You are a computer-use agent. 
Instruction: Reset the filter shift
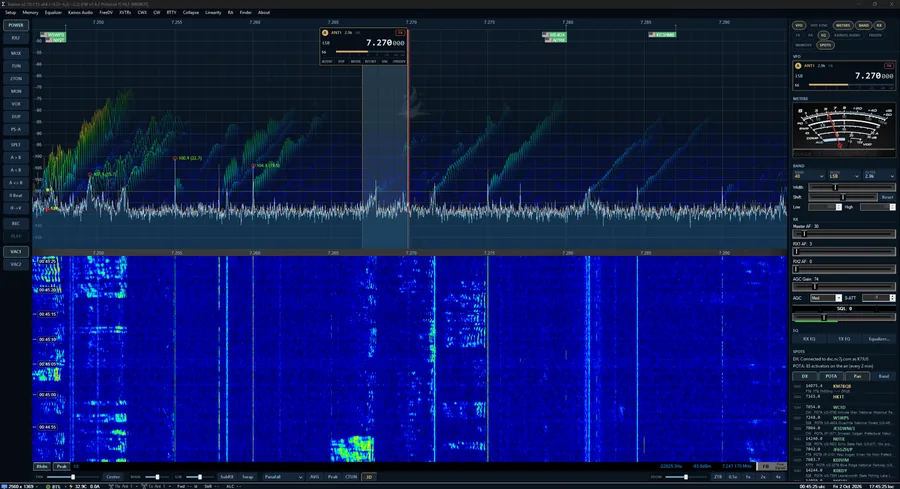[x=887, y=197]
